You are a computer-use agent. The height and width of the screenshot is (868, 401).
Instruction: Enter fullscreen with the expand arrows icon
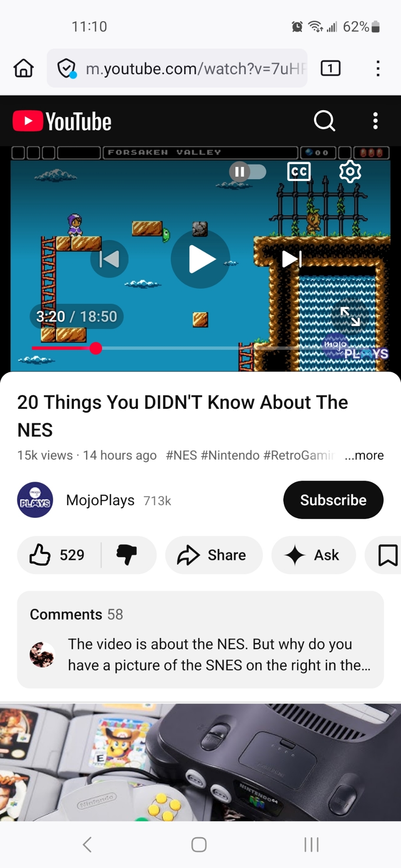tap(350, 316)
